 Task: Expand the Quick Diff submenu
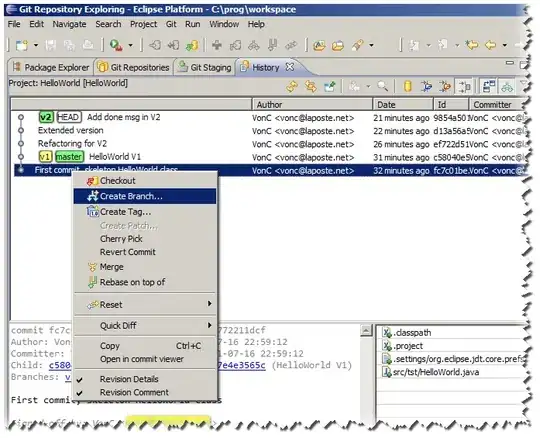click(x=145, y=325)
